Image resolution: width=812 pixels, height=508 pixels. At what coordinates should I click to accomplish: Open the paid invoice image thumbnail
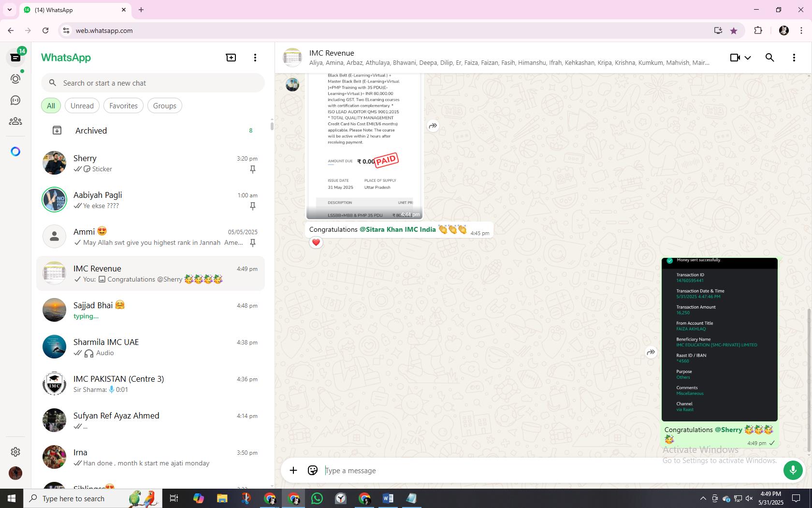coord(364,146)
